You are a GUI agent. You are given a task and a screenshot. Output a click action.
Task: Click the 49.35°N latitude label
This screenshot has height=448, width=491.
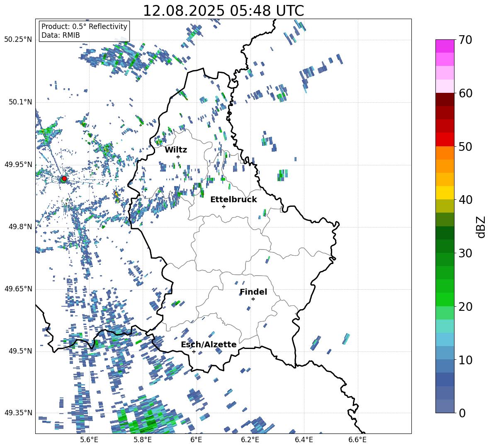18,413
